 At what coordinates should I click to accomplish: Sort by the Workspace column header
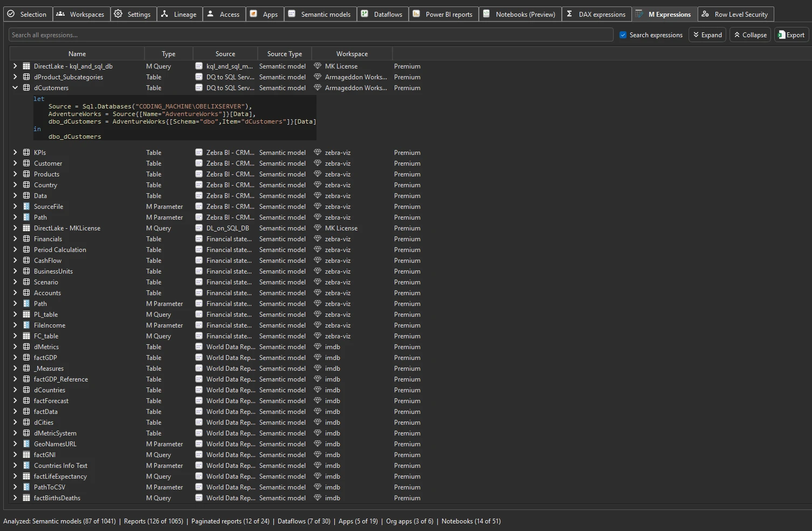352,54
